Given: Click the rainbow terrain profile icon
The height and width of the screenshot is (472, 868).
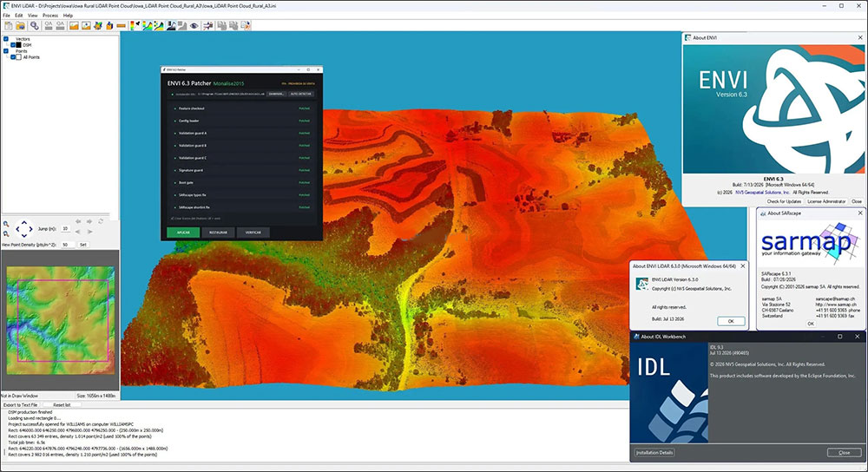Looking at the screenshot, I should click(148, 25).
